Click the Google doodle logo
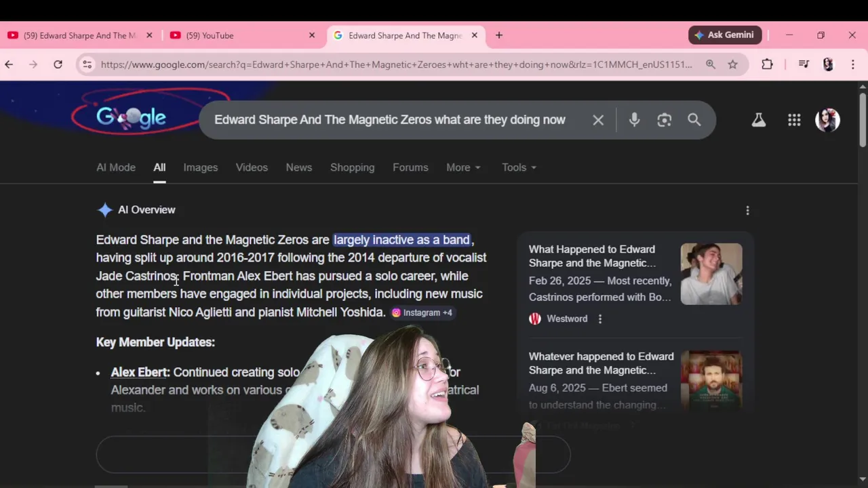This screenshot has width=868, height=488. point(131,118)
